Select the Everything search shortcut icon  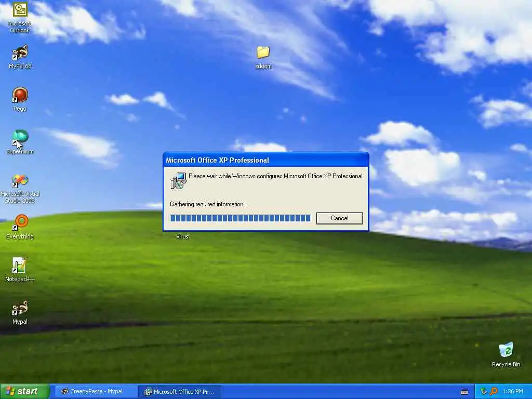coord(20,227)
